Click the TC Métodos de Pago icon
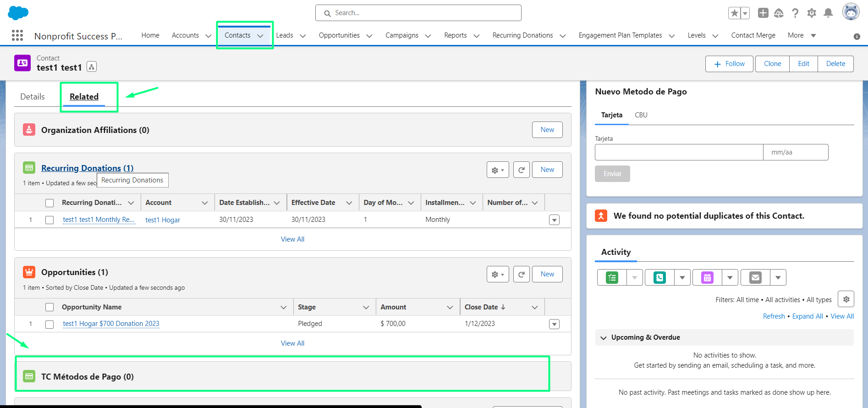 tap(29, 376)
